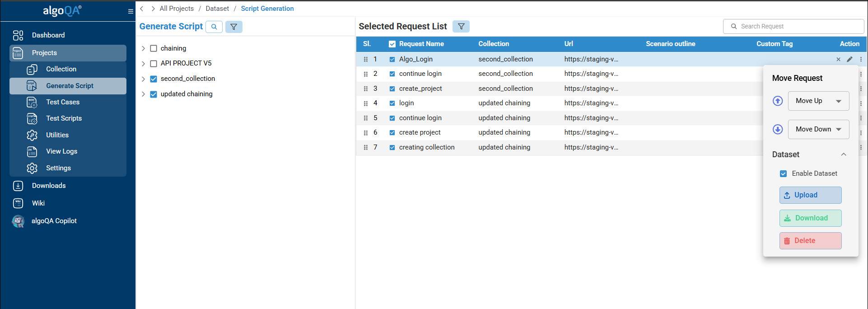Toggle the hamburger sidebar menu icon

(131, 12)
